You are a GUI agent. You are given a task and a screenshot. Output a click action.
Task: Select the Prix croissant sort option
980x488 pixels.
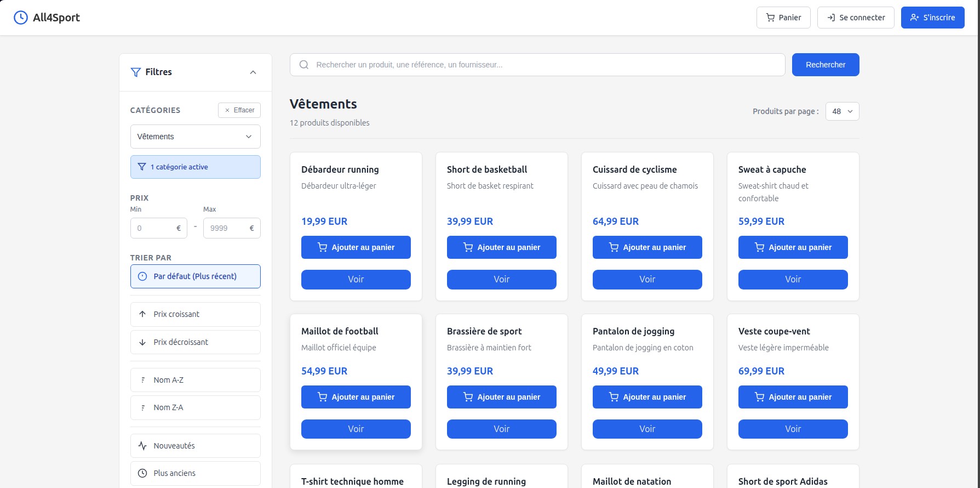(195, 314)
